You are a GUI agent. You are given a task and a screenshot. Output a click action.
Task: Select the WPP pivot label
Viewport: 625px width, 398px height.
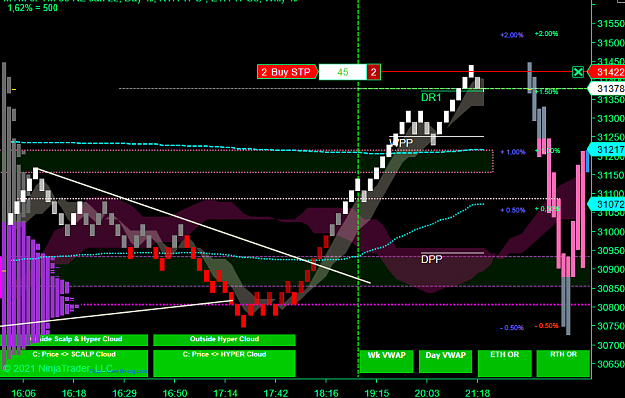coord(401,143)
